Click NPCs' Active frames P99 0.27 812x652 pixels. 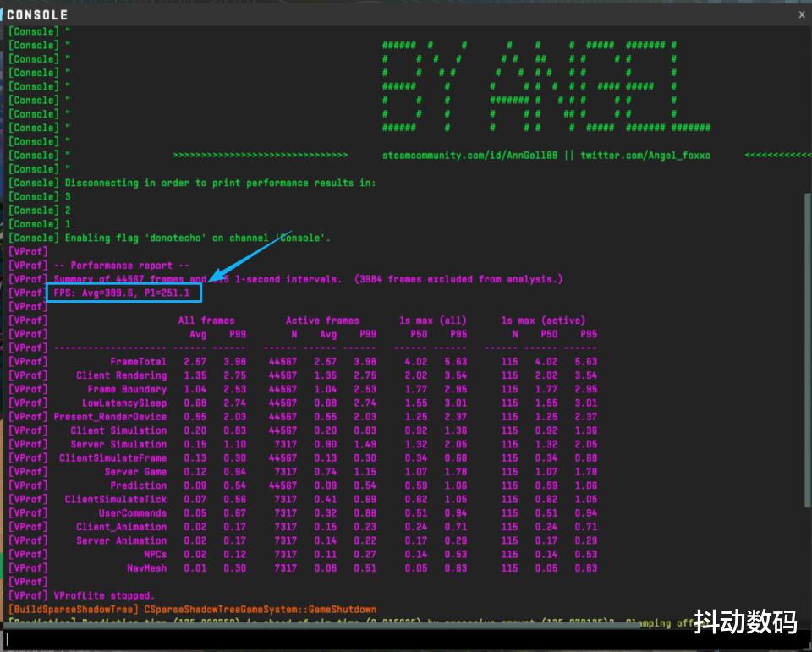tap(365, 555)
